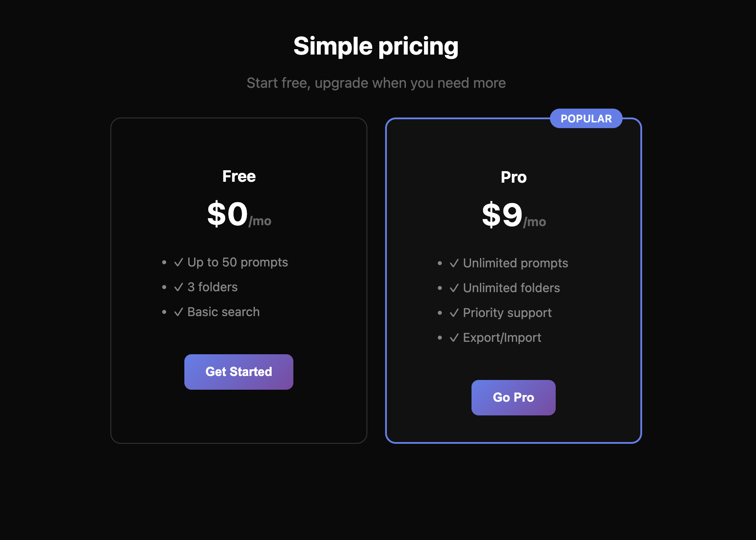Viewport: 756px width, 540px height.
Task: Click the '$0' price on the Free plan
Action: [228, 215]
